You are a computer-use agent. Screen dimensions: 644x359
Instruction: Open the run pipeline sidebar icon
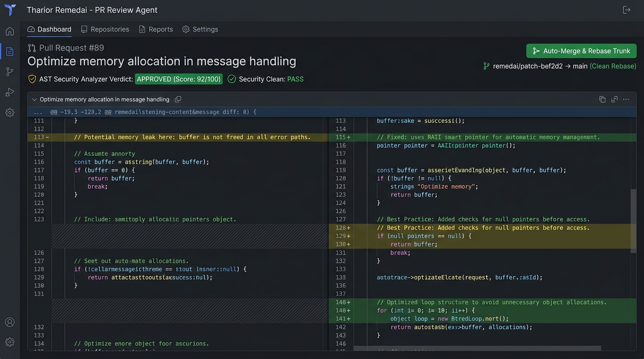pyautogui.click(x=10, y=92)
